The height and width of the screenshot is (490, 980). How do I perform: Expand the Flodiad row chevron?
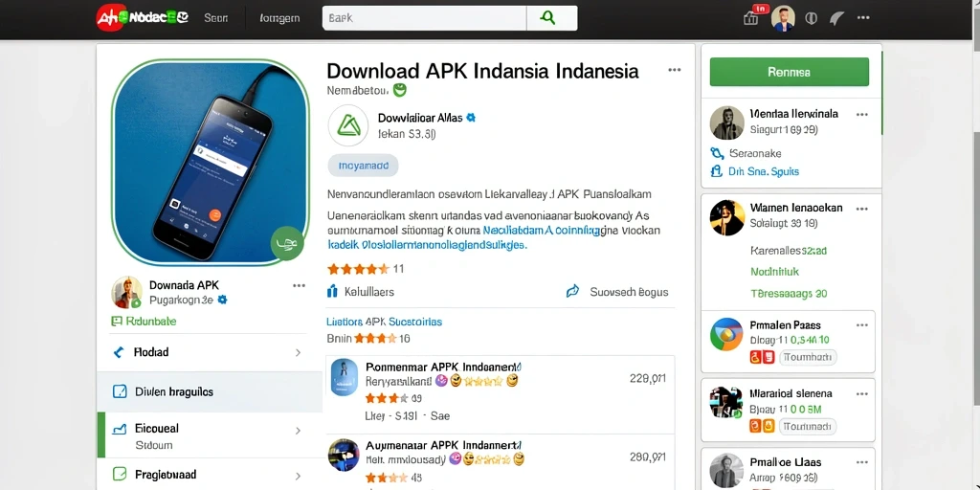click(299, 352)
